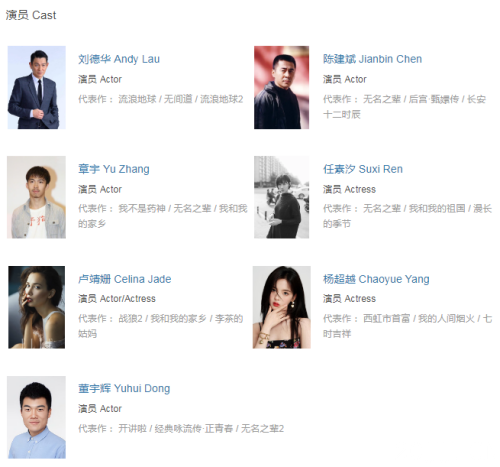Click Jianbin Chen's 代表作 works line
Viewport: 500px width, 467px height.
click(x=404, y=107)
